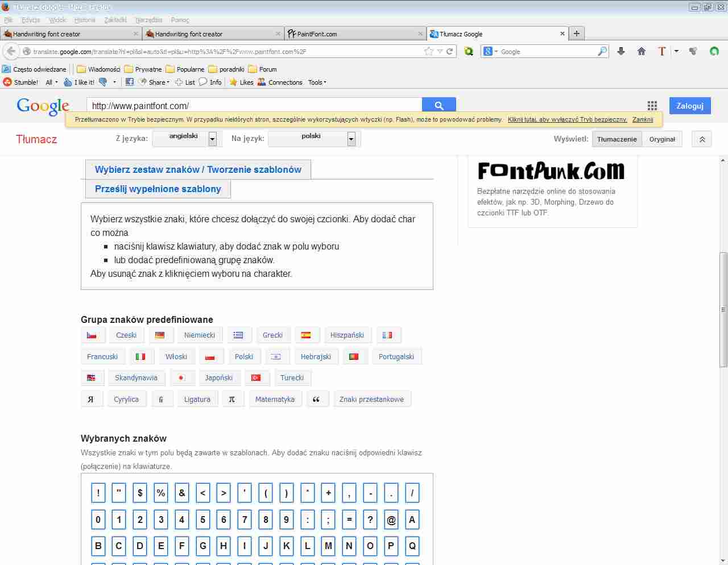This screenshot has height=565, width=728.
Task: Switch to the PaintFont.com browser tab
Action: point(355,34)
